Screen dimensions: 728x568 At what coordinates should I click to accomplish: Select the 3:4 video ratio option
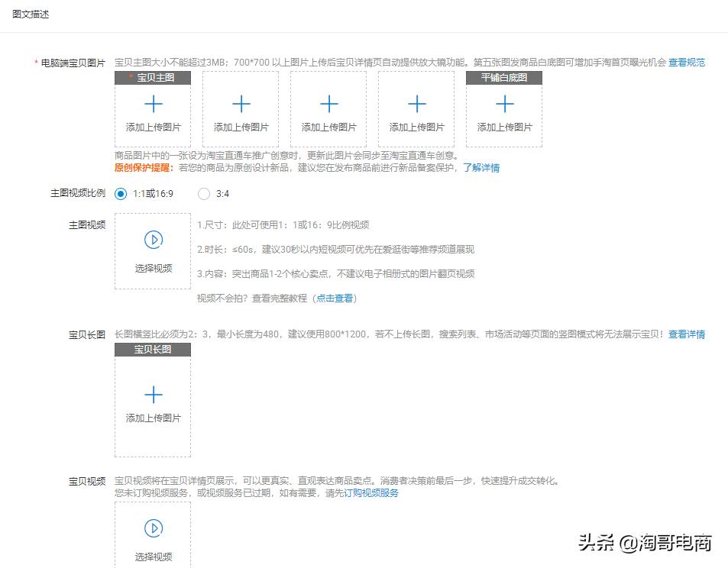coord(204,195)
